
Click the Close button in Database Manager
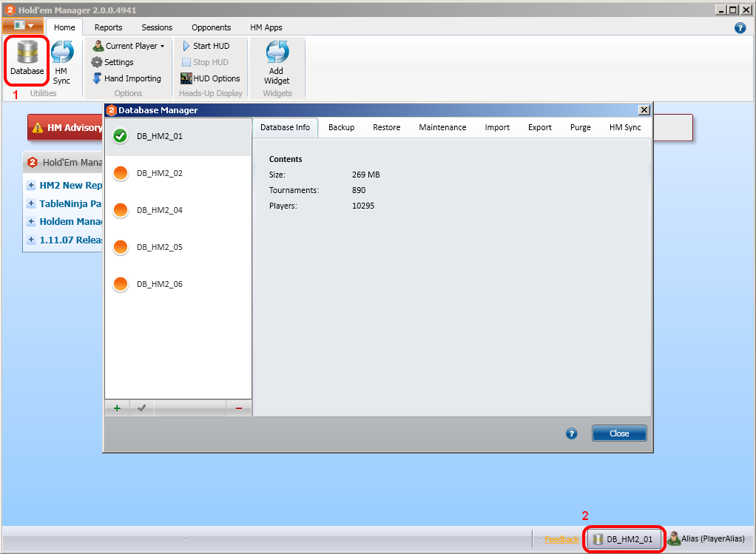(x=619, y=433)
